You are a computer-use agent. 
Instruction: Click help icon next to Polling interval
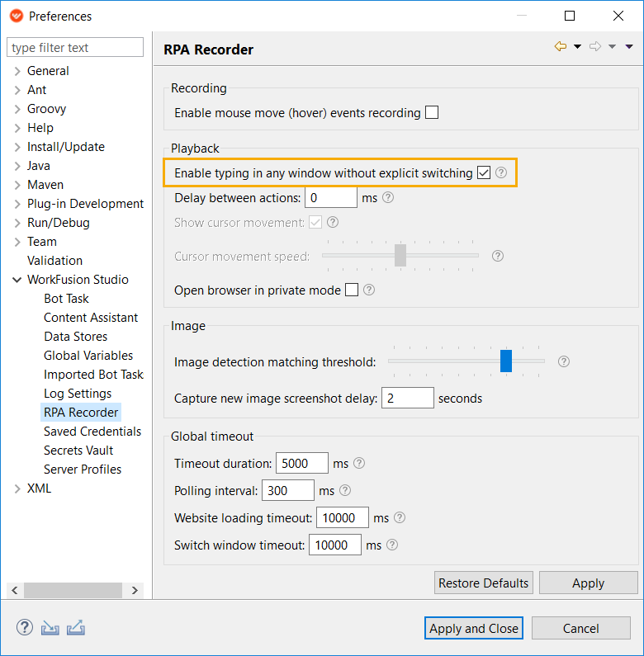tap(345, 490)
